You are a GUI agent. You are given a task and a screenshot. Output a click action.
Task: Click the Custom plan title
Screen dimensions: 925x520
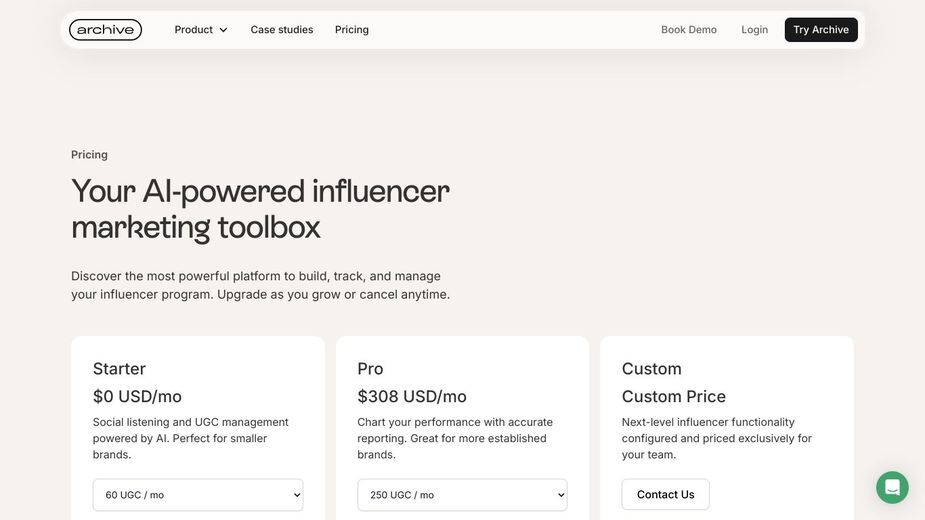651,369
